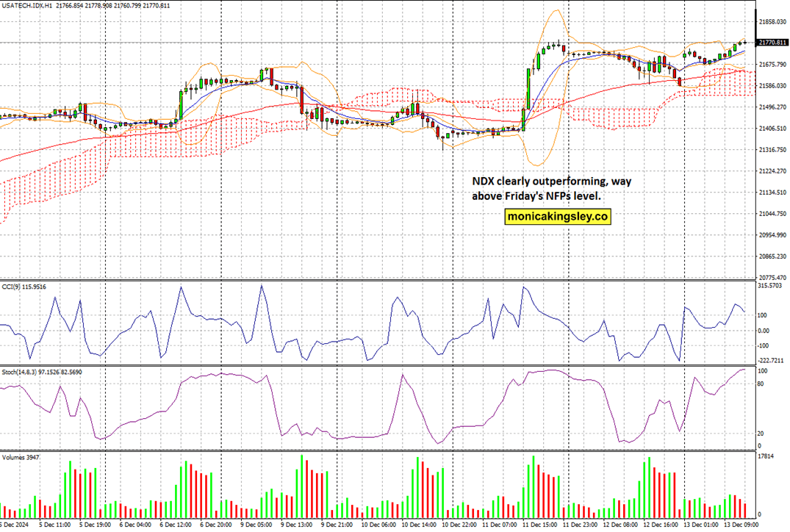This screenshot has width=790, height=532.
Task: Click the 21406.510 price scale label
Action: point(770,128)
